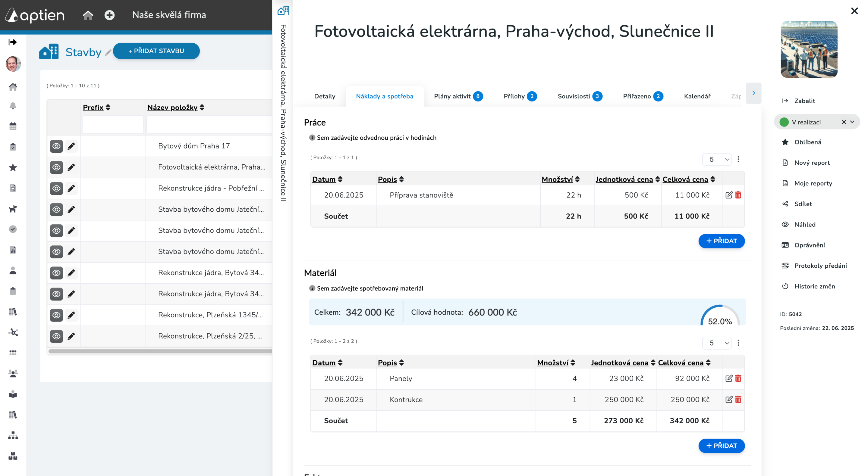View Fotovoltaická elektrárna row via eye icon
Viewport: 868px width, 476px height.
[56, 167]
